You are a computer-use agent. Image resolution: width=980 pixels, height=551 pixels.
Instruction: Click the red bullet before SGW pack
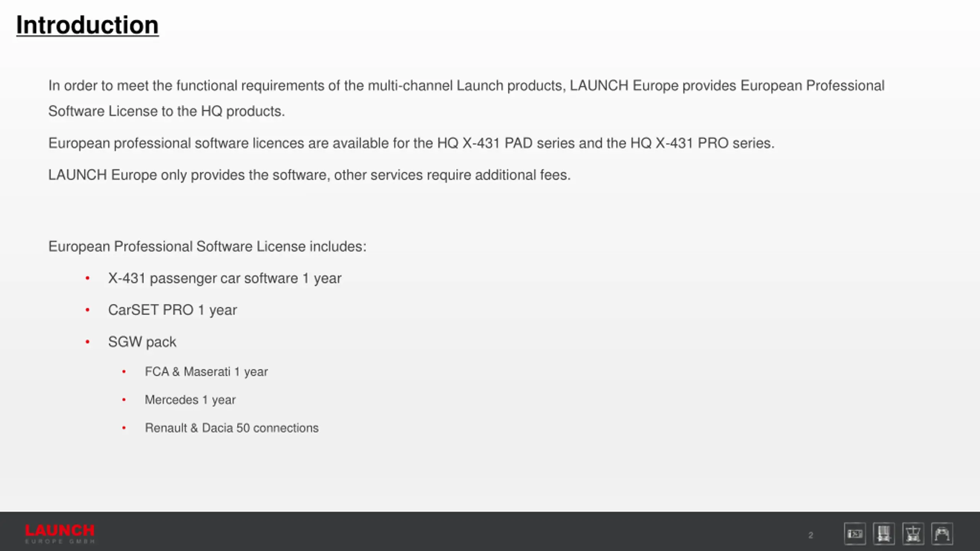pos(88,342)
